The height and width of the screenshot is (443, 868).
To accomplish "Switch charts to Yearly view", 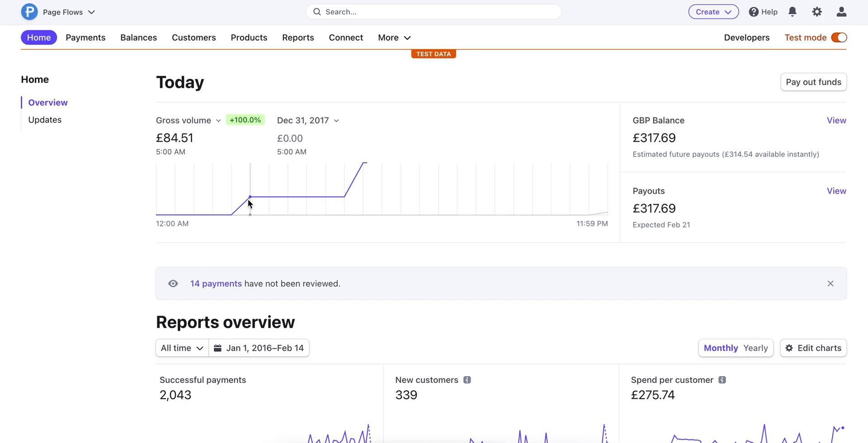I will pos(755,348).
